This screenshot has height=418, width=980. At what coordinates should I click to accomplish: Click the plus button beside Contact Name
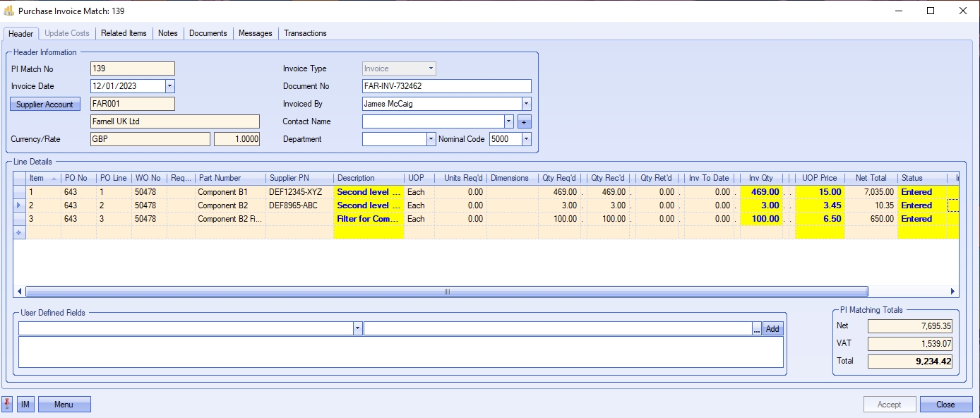[525, 121]
